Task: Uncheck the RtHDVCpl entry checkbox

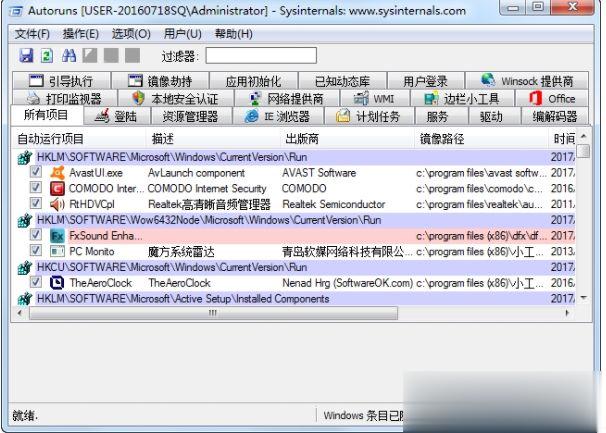Action: (36, 203)
